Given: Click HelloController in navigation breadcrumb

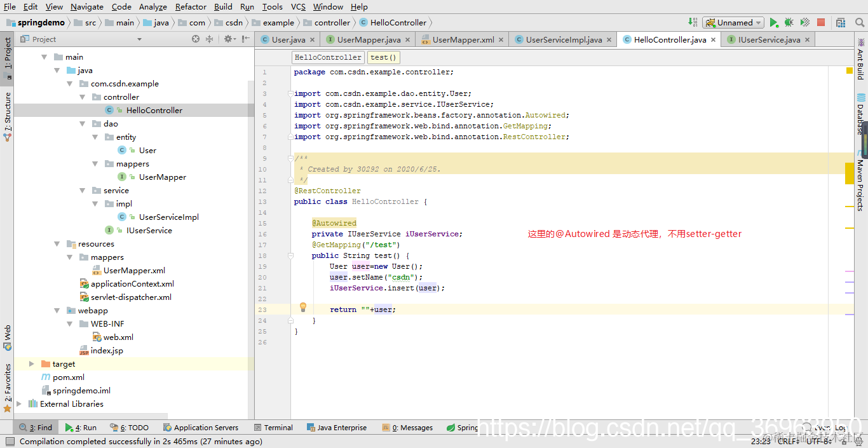Looking at the screenshot, I should [393, 22].
